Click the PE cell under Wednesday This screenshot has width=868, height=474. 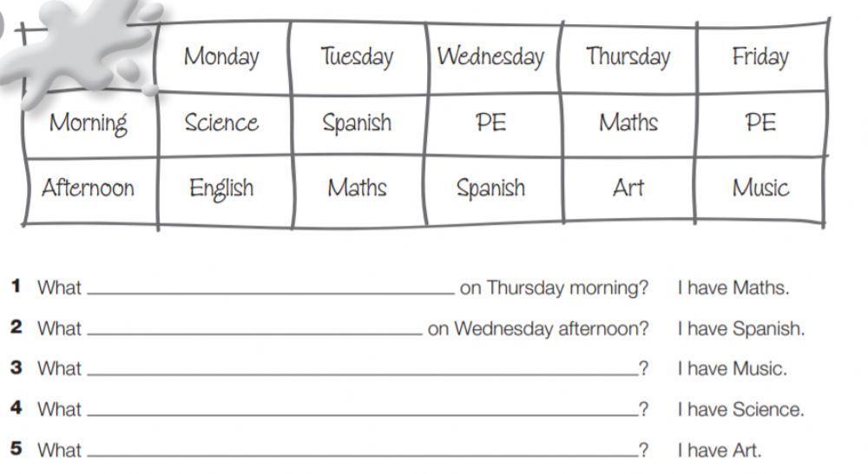coord(490,123)
